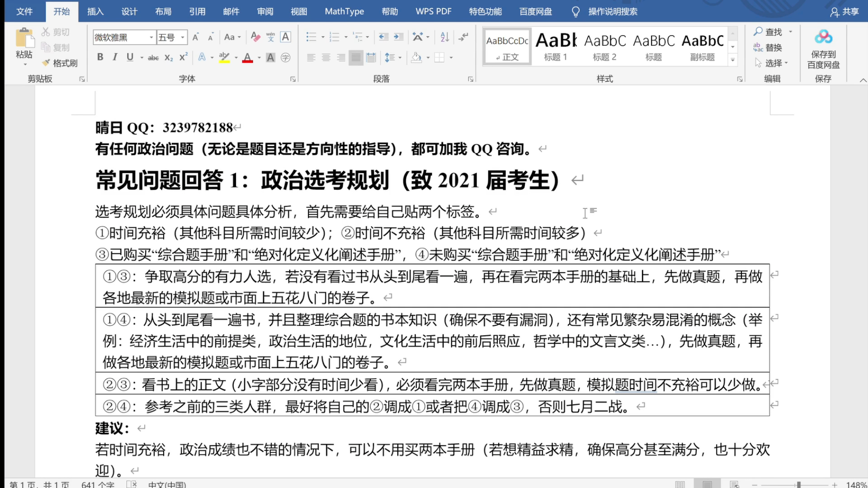Apply the distributed alignment icon
This screenshot has height=488, width=868.
point(371,57)
